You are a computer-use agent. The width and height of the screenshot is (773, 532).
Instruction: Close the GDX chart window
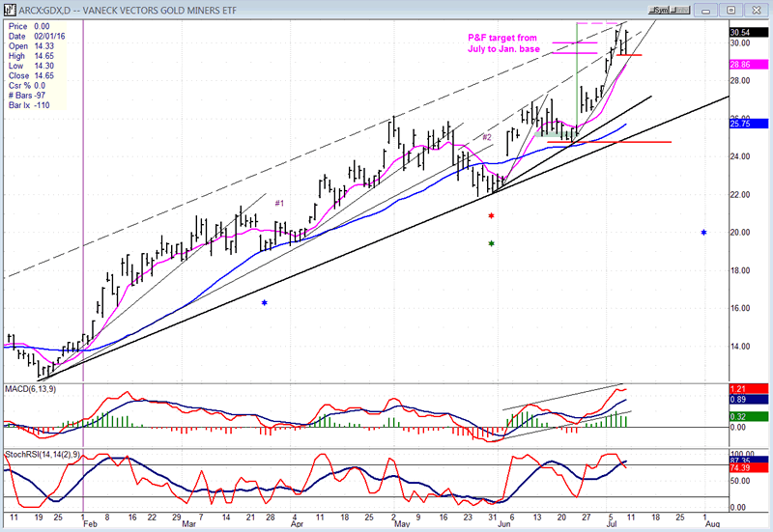click(x=757, y=10)
